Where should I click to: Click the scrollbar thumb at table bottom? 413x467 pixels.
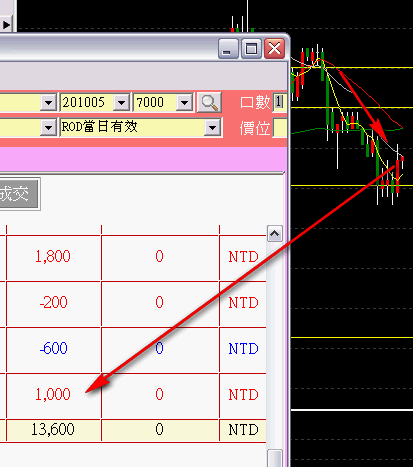point(275,458)
